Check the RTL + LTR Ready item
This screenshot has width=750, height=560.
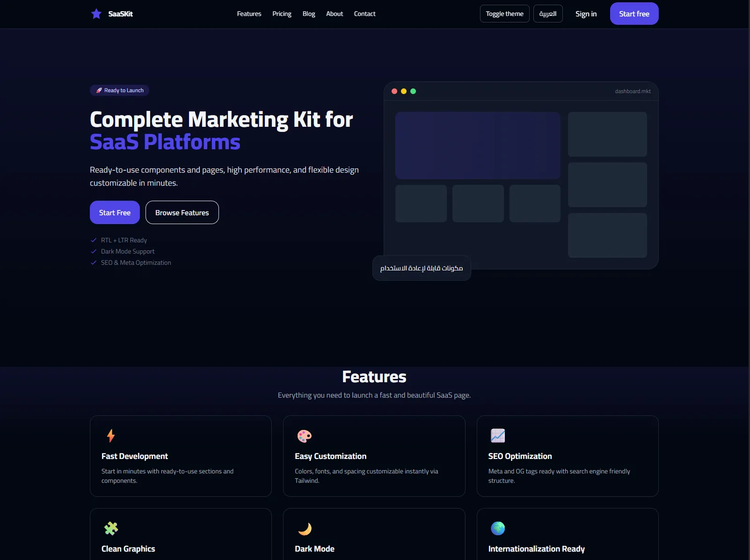coord(93,240)
